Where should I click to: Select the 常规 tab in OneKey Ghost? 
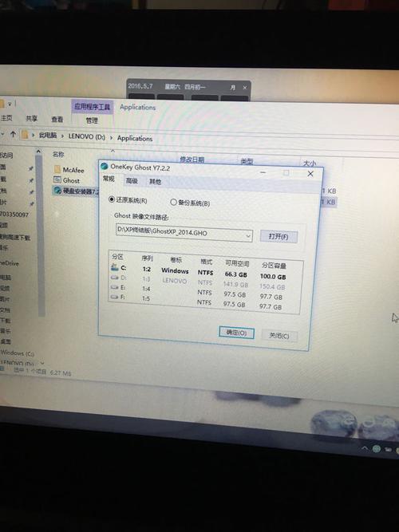click(109, 179)
